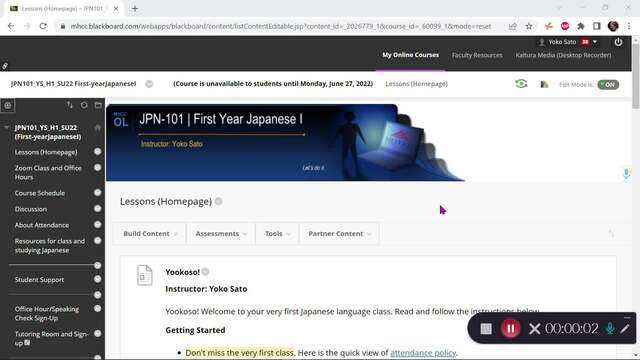Mute the recorder microphone icon
This screenshot has width=640, height=360.
pyautogui.click(x=610, y=329)
